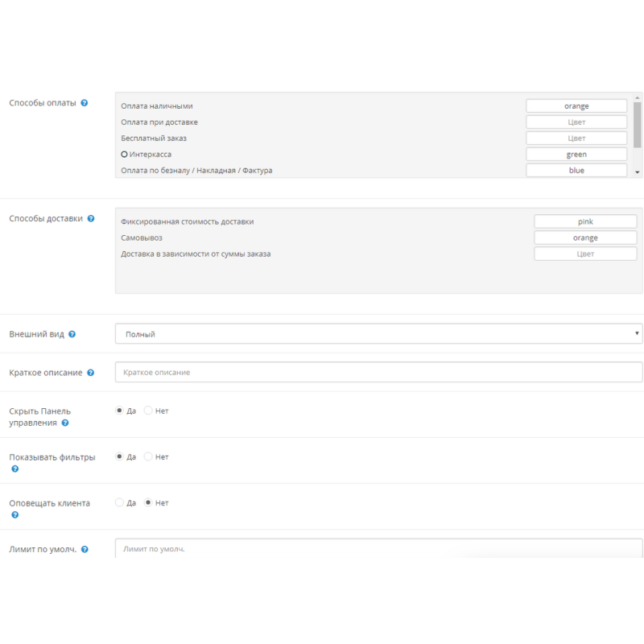Click help icon next to Способы оплаты

click(x=85, y=103)
